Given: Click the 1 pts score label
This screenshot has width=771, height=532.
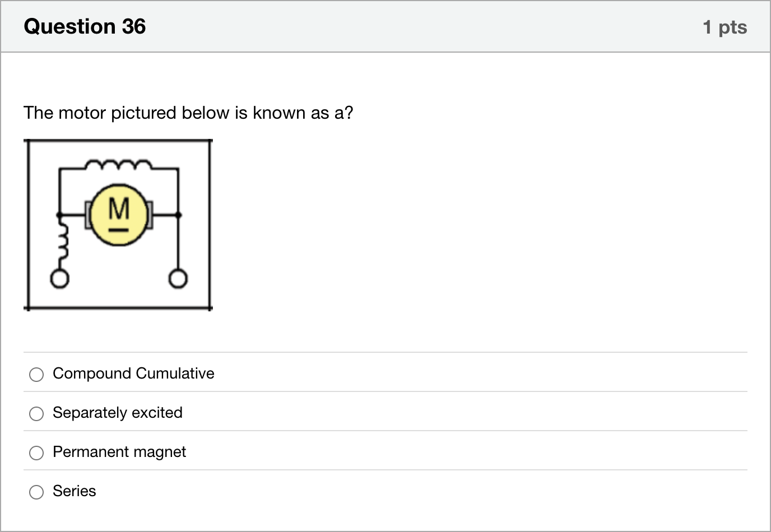Looking at the screenshot, I should pos(725,27).
